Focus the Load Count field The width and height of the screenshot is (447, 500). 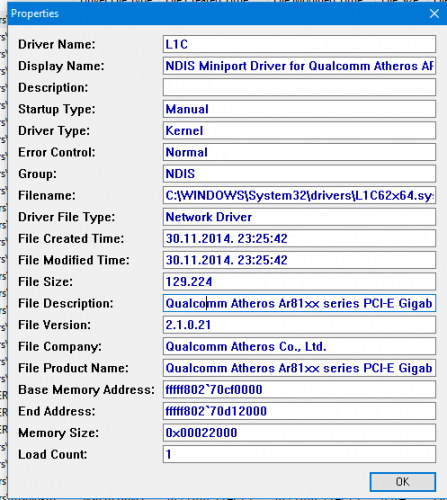pos(299,454)
